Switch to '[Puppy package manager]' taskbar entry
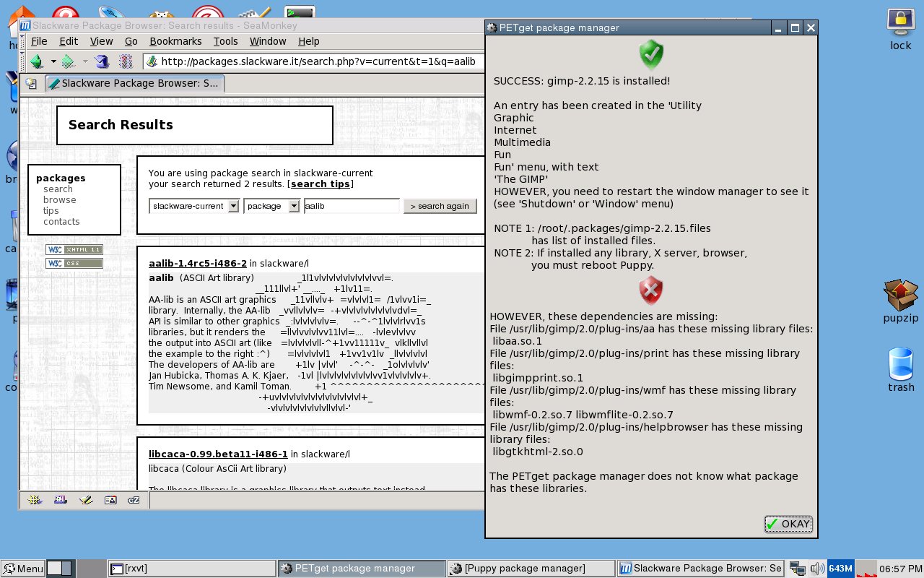The width and height of the screenshot is (924, 578). pos(531,569)
